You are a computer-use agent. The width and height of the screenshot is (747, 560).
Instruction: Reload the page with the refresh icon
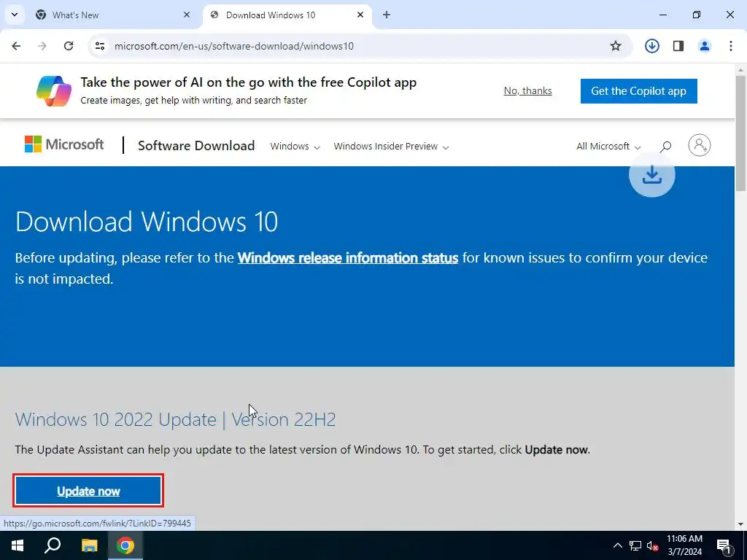(x=69, y=46)
